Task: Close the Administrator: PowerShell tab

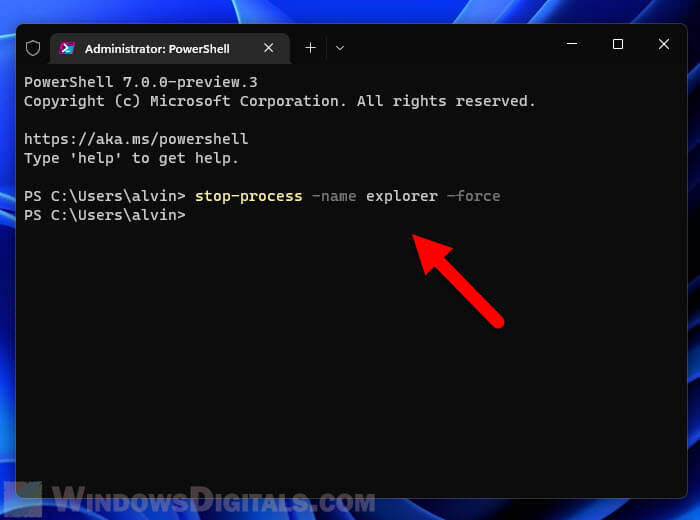Action: pos(268,48)
